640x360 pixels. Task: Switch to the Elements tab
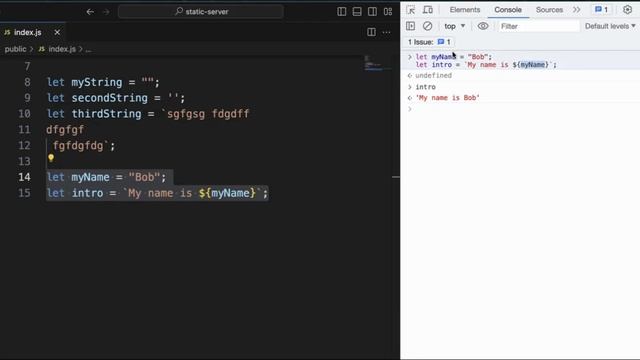465,10
